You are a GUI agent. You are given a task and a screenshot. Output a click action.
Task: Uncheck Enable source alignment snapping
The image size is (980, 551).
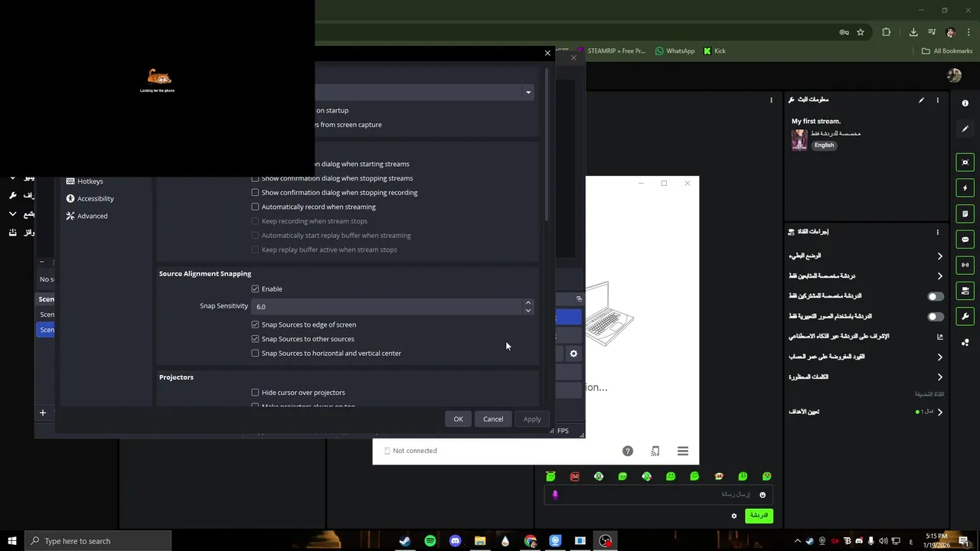tap(267, 289)
